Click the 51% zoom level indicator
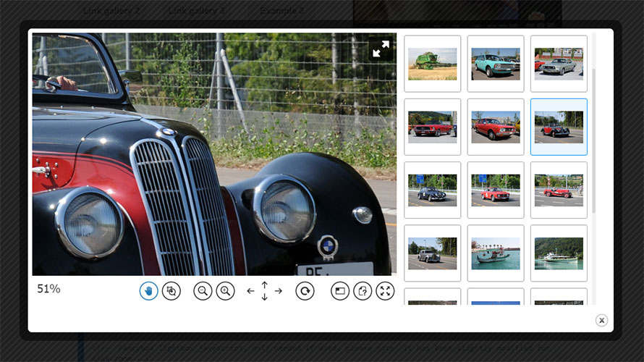The width and height of the screenshot is (644, 362). (x=48, y=289)
